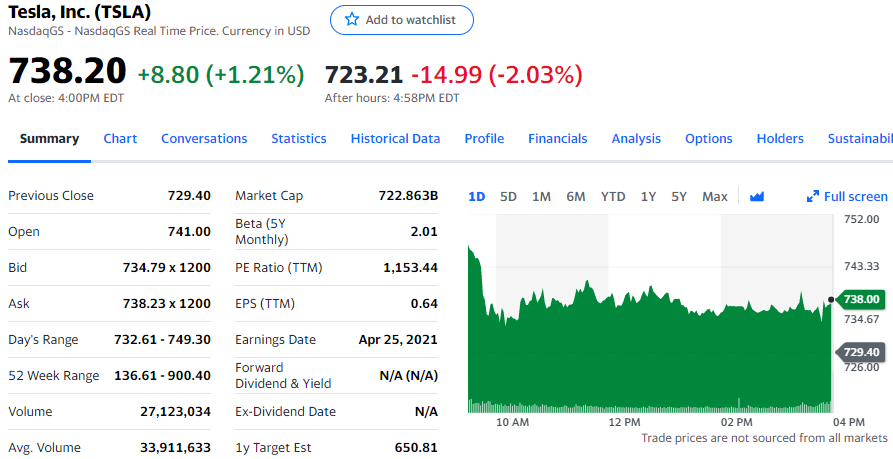Click the 52 Week Range value
The image size is (893, 459).
point(162,375)
